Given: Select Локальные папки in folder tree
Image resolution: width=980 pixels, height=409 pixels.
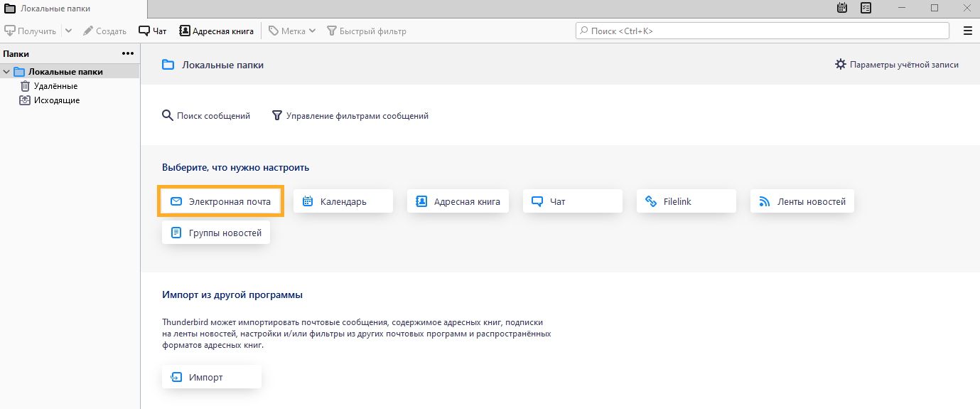Looking at the screenshot, I should pos(70,72).
